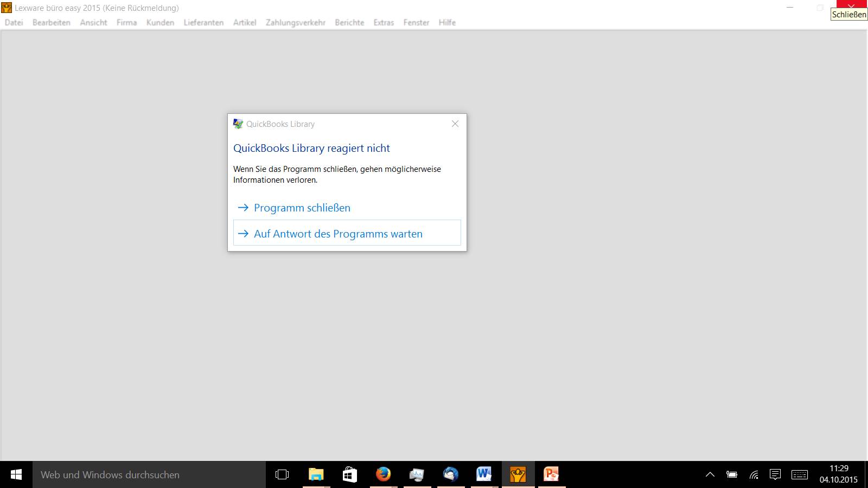Viewport: 868px width, 488px height.
Task: Choose 'Programm schließen' in the dialog
Action: 347,208
